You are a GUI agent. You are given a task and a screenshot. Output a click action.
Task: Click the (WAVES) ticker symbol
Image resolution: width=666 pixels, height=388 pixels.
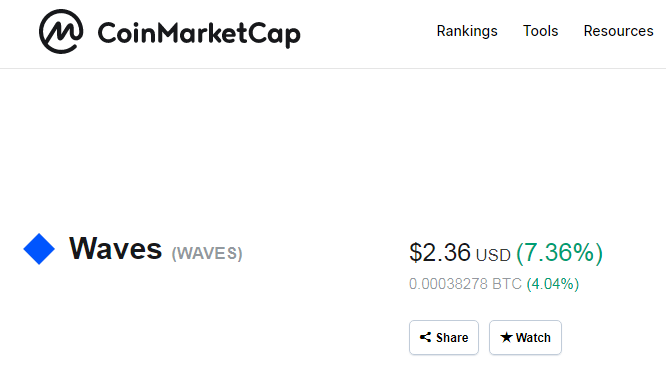207,254
